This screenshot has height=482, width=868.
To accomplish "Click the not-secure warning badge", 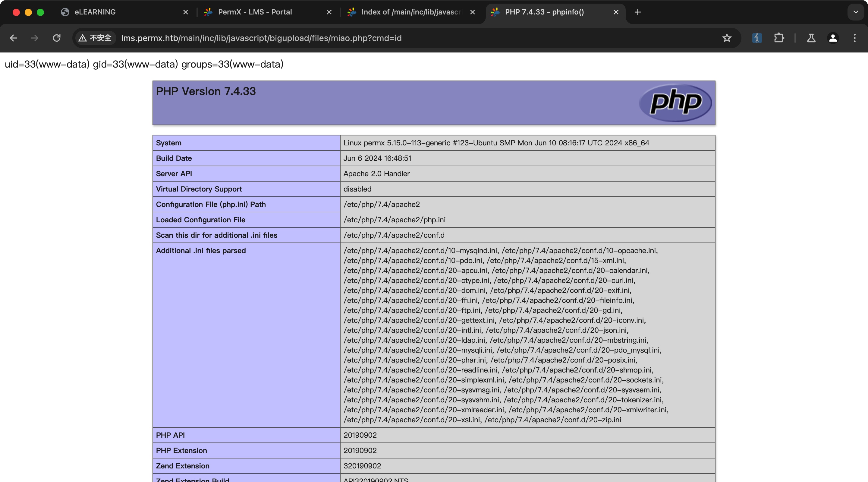I will click(x=95, y=38).
